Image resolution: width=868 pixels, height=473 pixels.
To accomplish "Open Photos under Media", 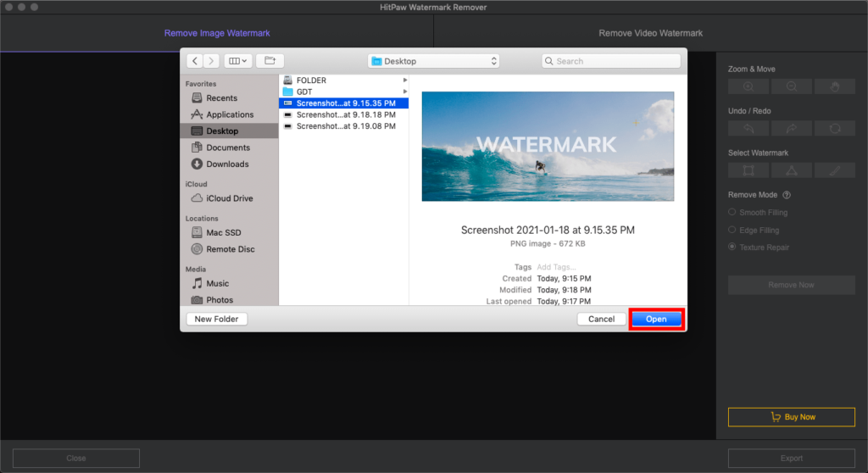I will click(229, 299).
